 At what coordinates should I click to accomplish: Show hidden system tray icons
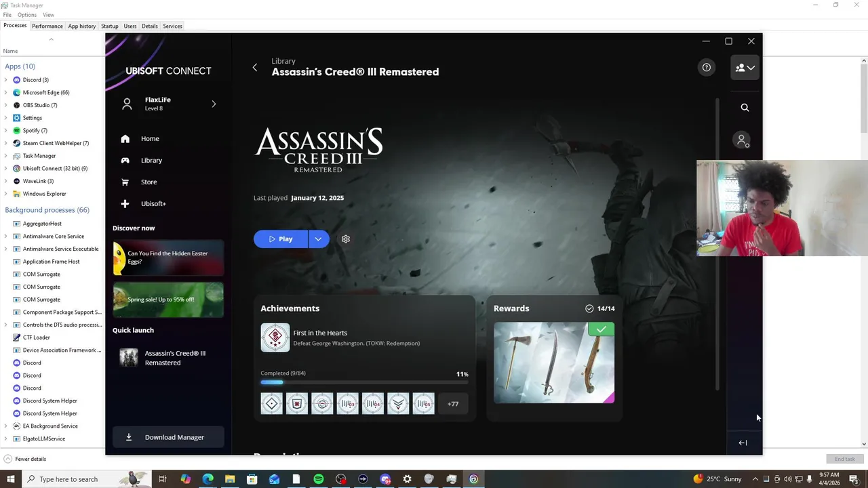click(x=755, y=479)
